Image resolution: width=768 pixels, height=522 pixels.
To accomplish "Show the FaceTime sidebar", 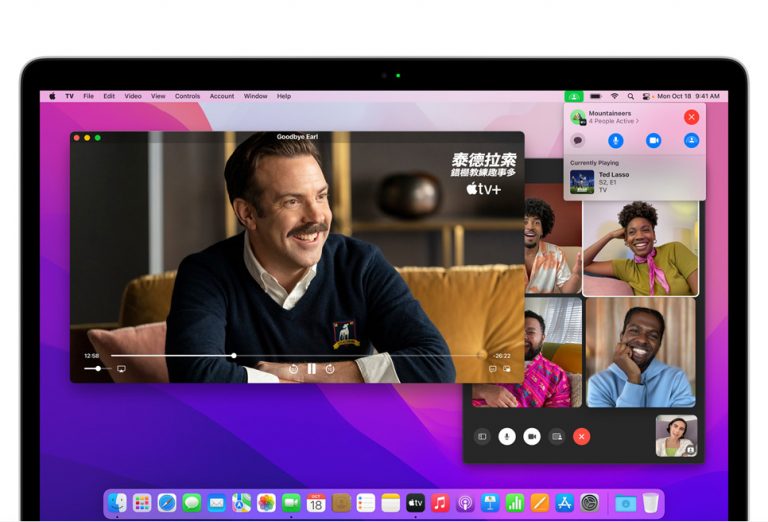I will click(482, 436).
